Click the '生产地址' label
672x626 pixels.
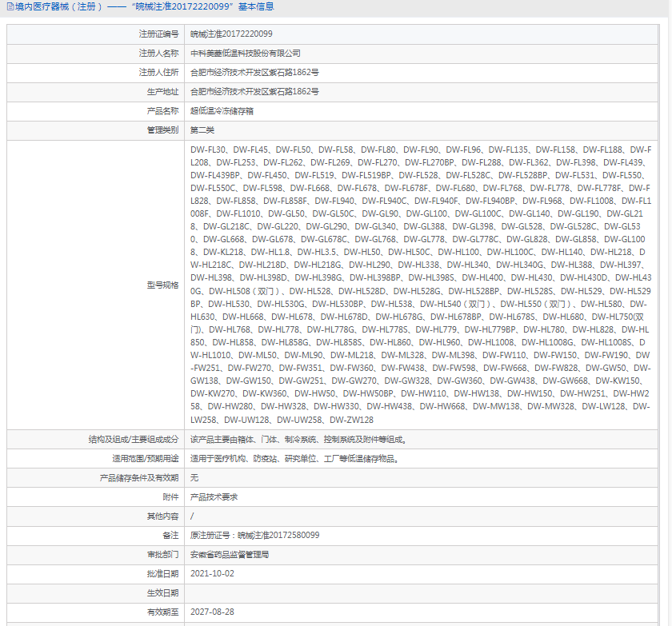coord(163,92)
